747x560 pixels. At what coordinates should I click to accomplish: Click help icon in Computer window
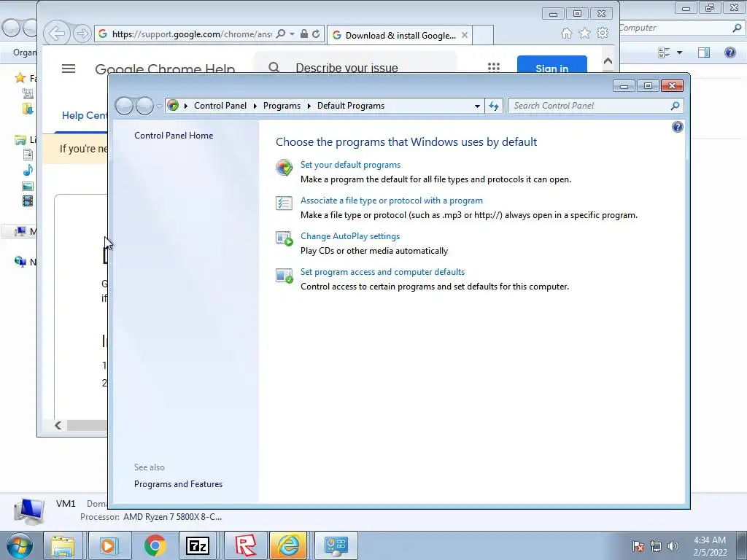pos(729,52)
